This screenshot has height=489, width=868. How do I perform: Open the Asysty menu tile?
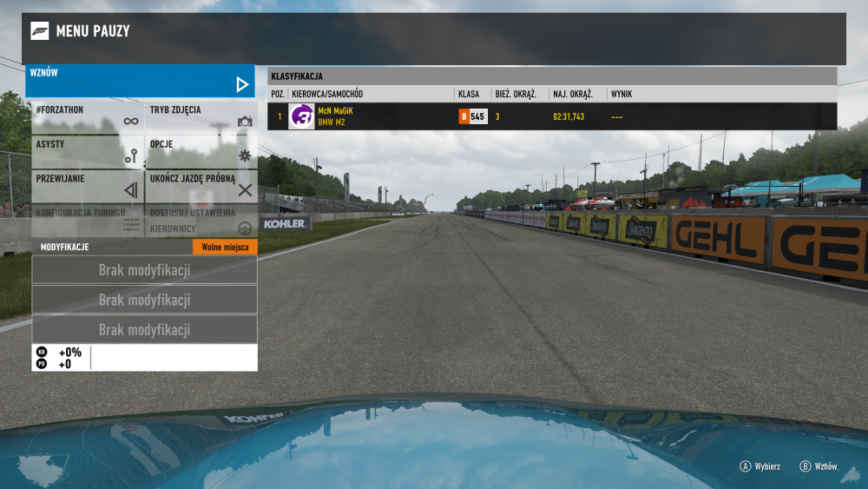pyautogui.click(x=88, y=152)
